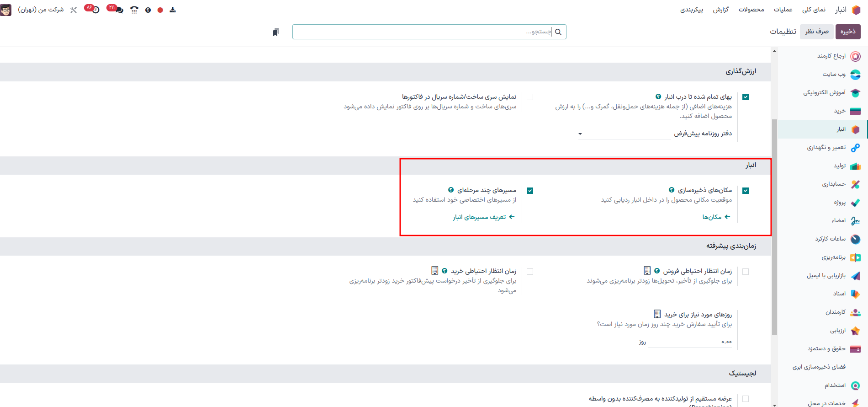Open activities clock icon in header

tap(95, 10)
